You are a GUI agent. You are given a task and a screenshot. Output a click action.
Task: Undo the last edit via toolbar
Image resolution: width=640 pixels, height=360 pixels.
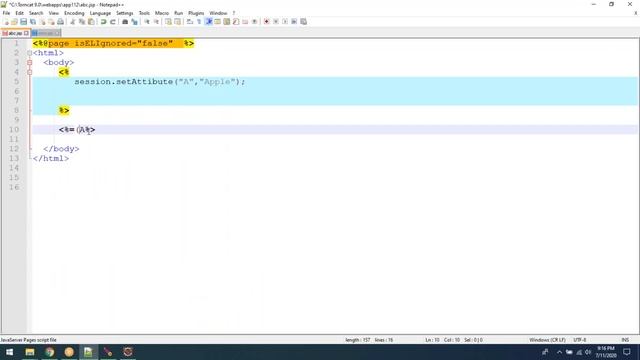pyautogui.click(x=104, y=22)
